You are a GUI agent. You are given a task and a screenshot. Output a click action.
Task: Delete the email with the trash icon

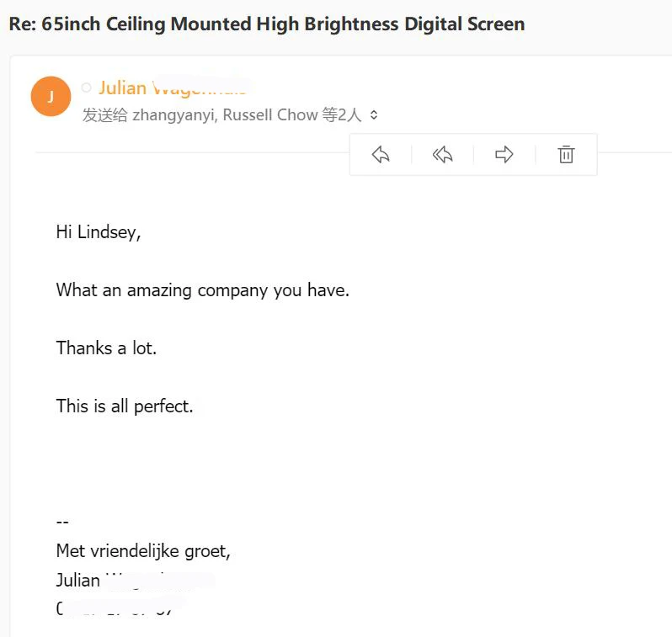[566, 155]
